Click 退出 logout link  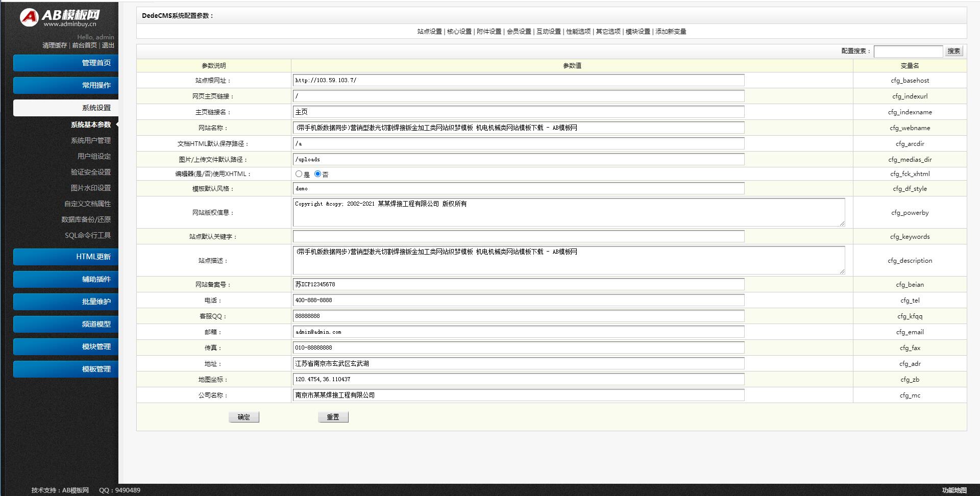[108, 45]
